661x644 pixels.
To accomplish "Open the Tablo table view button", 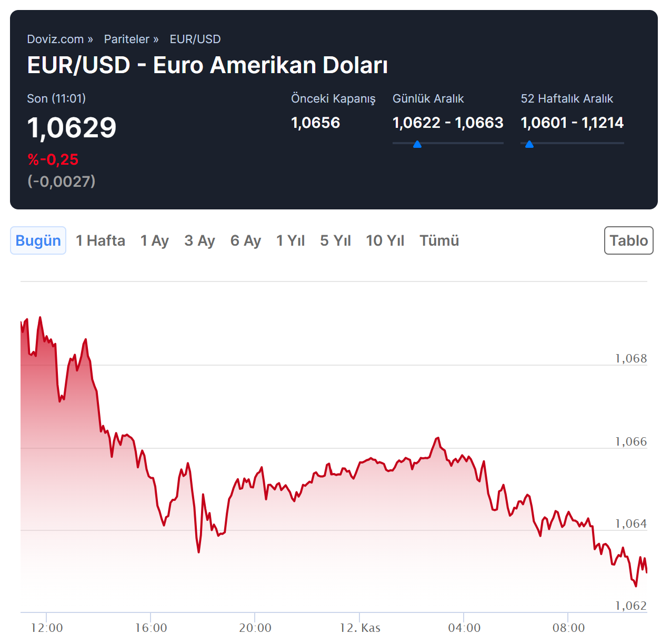I will [628, 240].
